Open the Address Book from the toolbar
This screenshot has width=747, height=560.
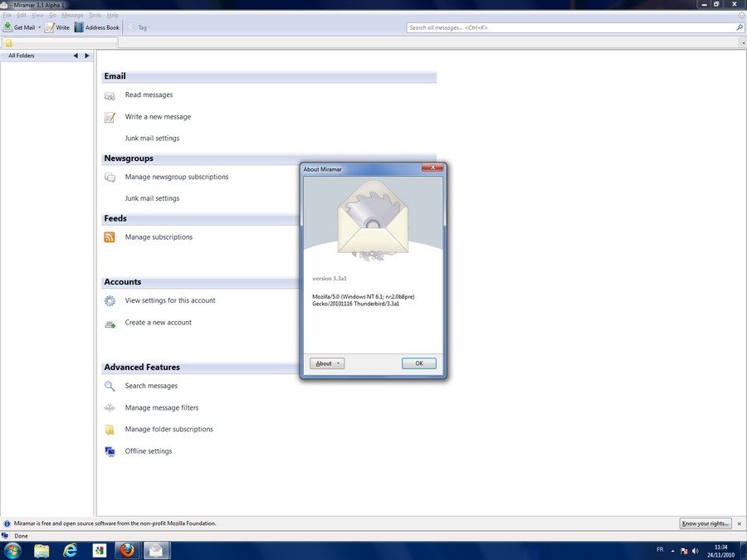point(79,27)
